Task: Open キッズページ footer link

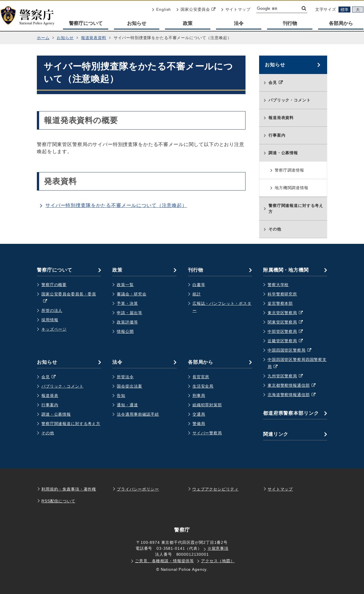Action: pyautogui.click(x=54, y=329)
